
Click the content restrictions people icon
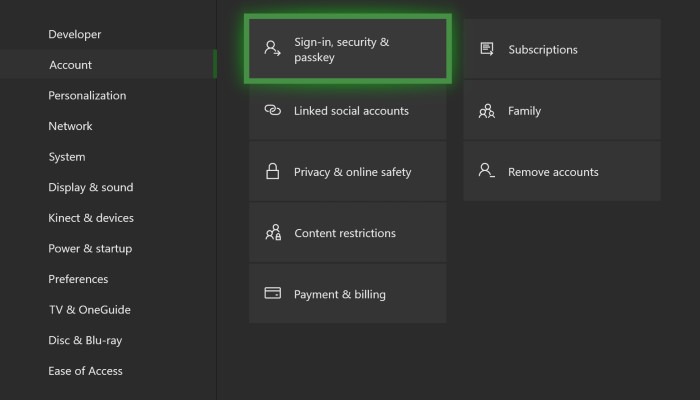pos(272,233)
